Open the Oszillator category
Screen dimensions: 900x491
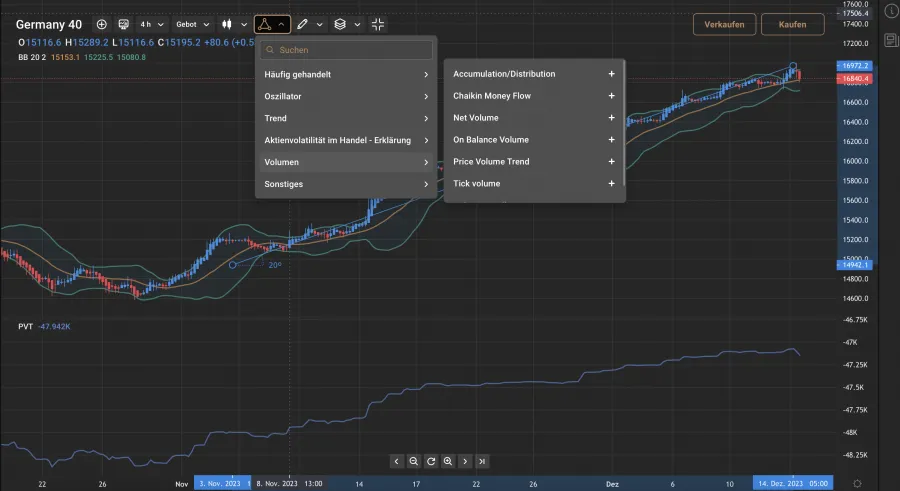pyautogui.click(x=346, y=96)
